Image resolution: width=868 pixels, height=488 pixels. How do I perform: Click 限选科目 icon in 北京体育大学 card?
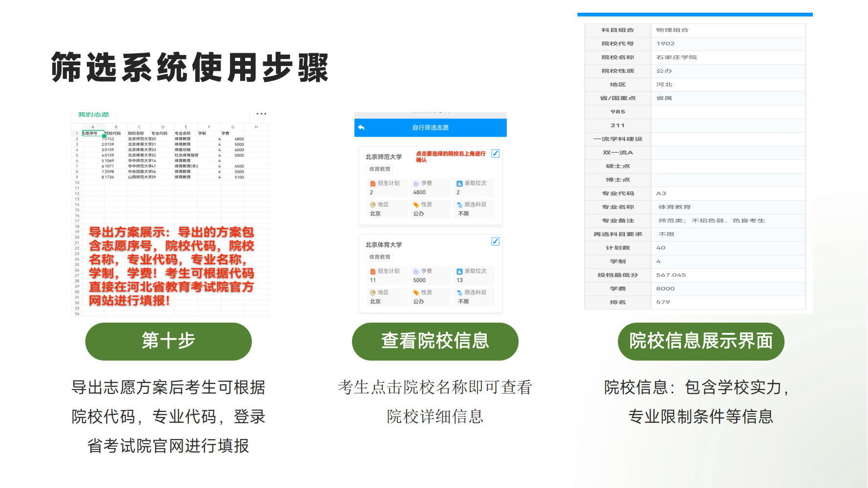(459, 293)
